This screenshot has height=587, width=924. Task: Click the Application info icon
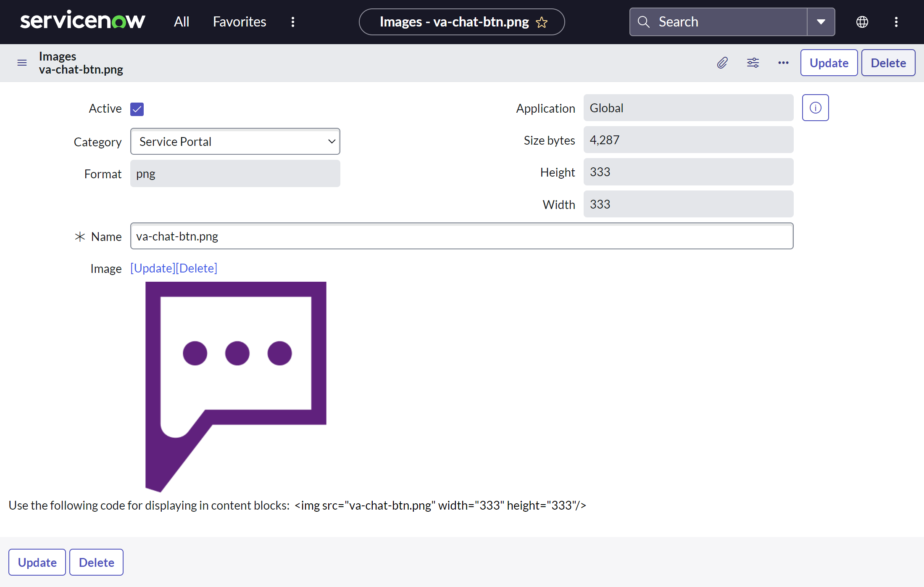pyautogui.click(x=815, y=108)
